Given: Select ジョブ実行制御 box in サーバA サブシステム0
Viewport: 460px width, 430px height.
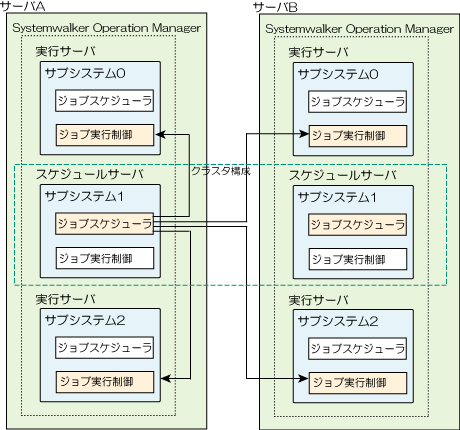Looking at the screenshot, I should (105, 135).
